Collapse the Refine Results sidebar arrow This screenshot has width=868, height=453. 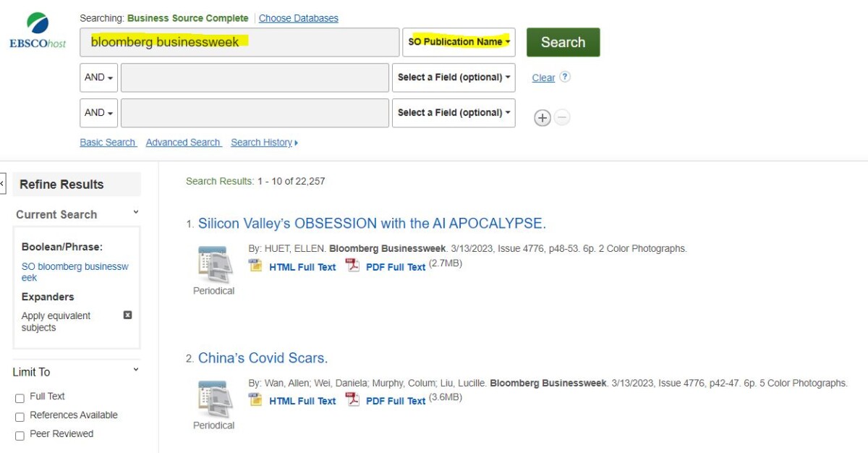click(x=2, y=184)
